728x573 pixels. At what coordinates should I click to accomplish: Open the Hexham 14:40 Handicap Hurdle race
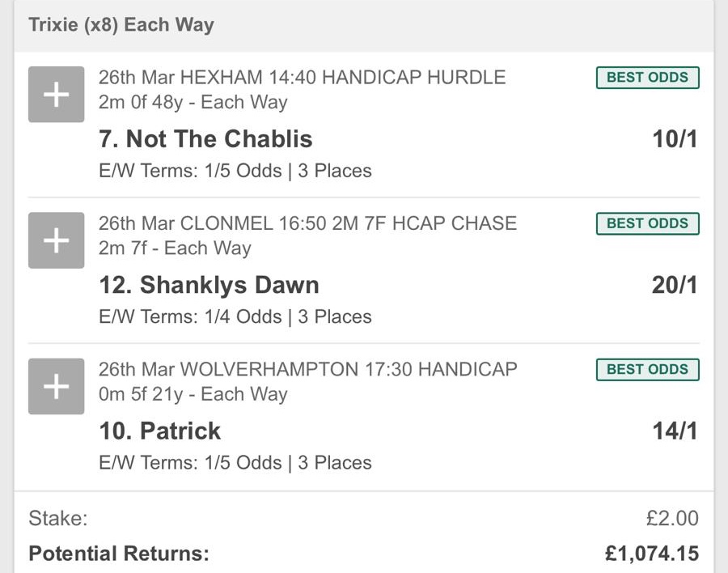coord(302,78)
